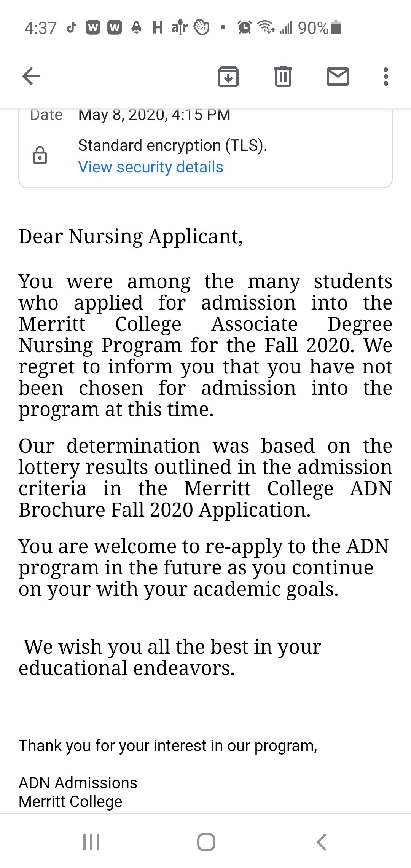Tap the Dear Nursing Applicant greeting
411x868 pixels.
click(x=131, y=236)
